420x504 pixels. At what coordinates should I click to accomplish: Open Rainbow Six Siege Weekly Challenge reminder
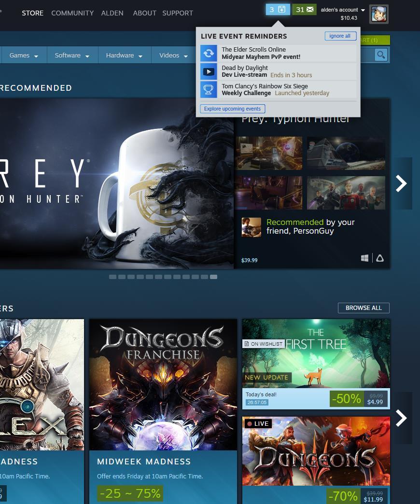pos(278,90)
